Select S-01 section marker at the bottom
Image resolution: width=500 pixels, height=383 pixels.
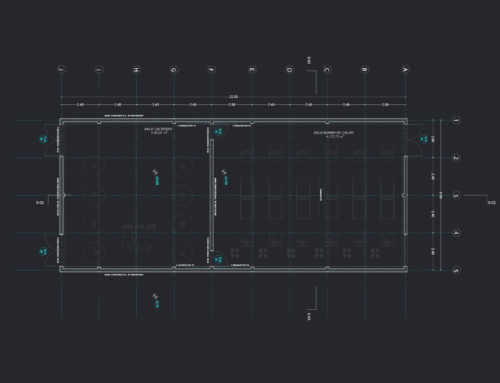coord(309,316)
